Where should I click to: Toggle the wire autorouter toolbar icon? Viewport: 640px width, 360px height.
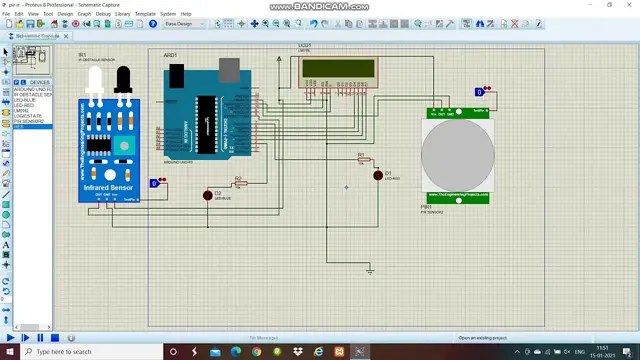click(x=466, y=24)
